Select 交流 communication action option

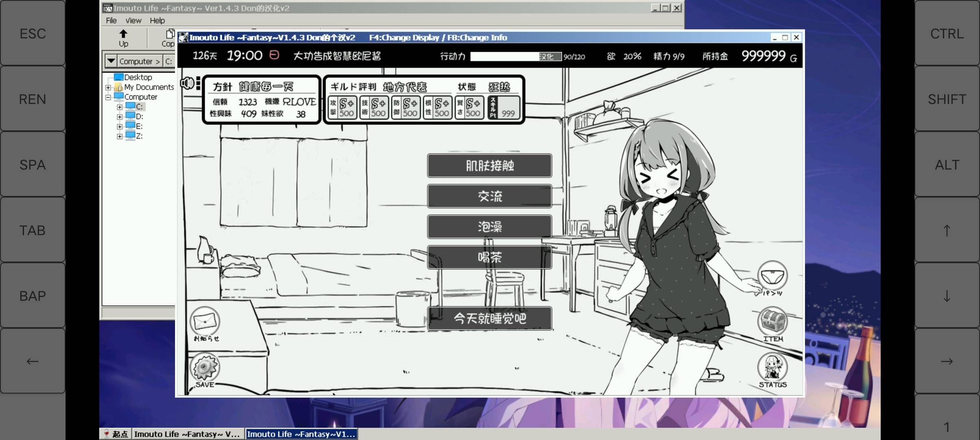click(x=489, y=196)
